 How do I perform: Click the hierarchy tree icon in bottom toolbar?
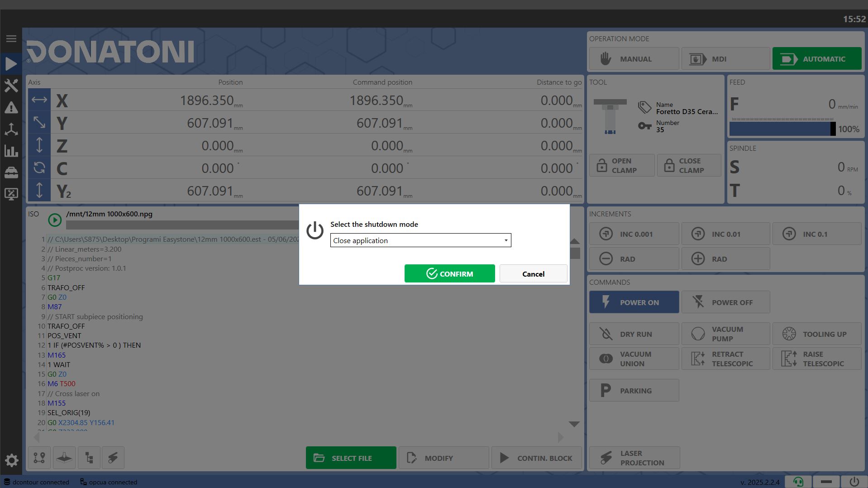[x=89, y=458]
